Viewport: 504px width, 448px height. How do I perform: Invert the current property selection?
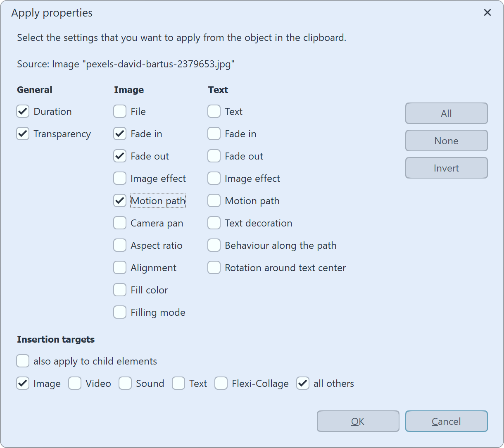click(x=446, y=168)
